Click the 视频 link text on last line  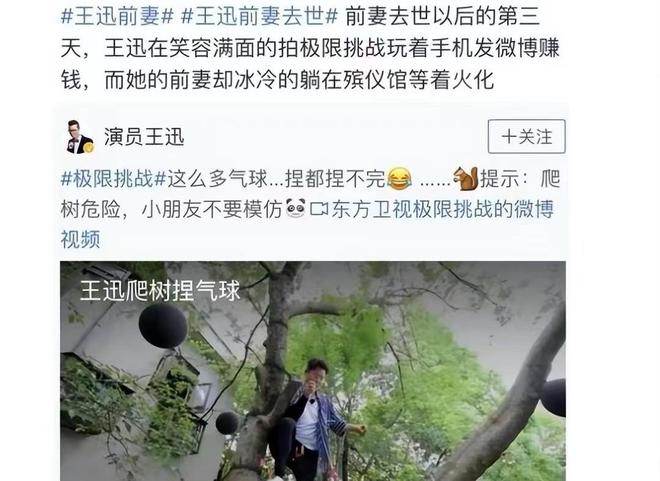tap(80, 239)
